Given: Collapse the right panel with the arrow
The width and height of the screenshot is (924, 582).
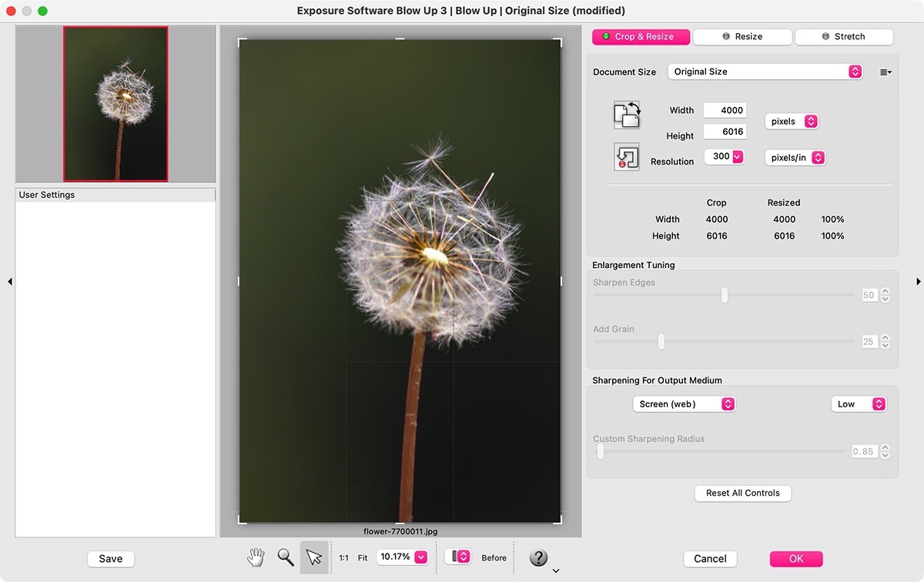Looking at the screenshot, I should (918, 282).
